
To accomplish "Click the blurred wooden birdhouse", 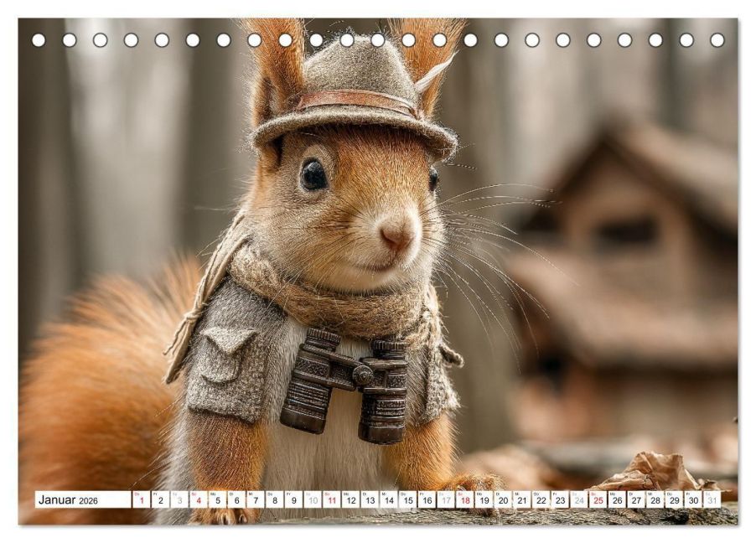I will [x=627, y=270].
